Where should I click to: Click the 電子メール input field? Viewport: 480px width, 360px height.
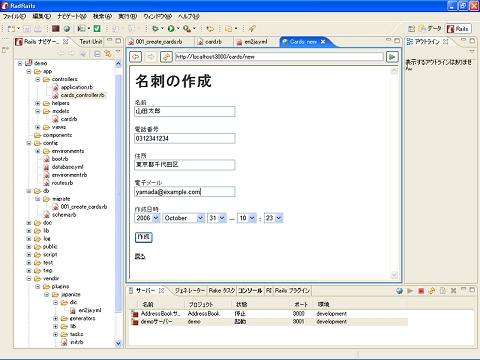click(185, 192)
